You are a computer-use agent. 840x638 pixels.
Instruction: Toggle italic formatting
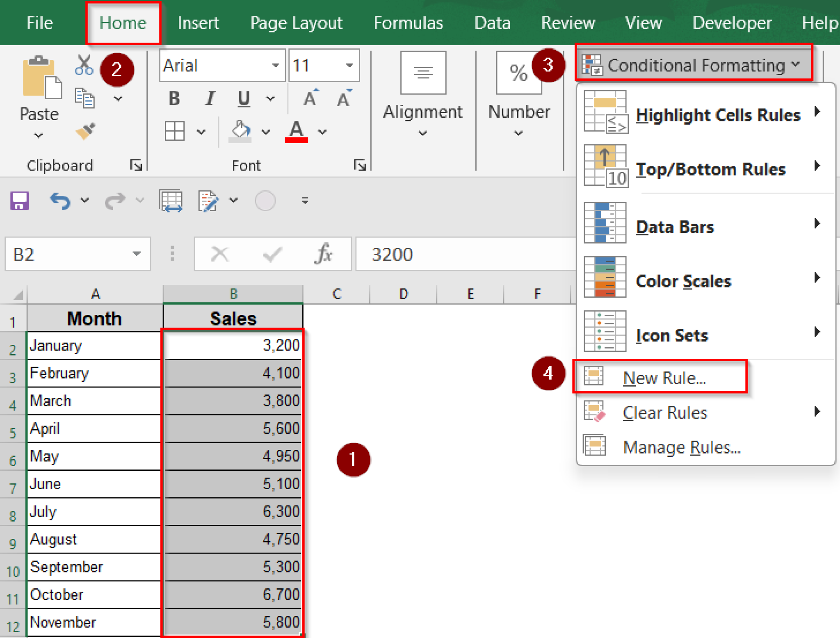(210, 98)
